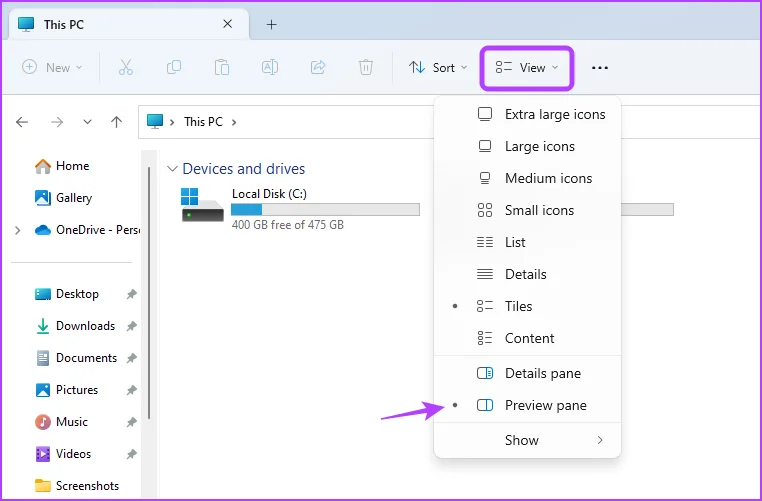Click chevron before This PC in address bar

coord(172,122)
